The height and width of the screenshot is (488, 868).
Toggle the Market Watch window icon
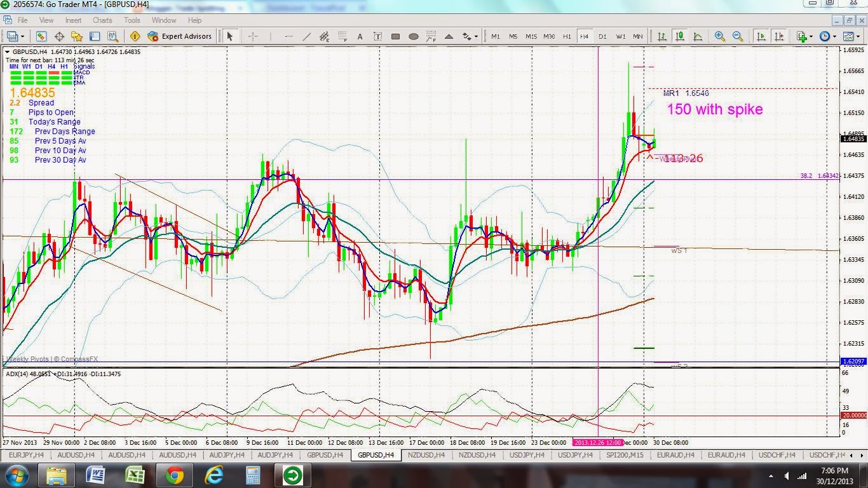(41, 36)
